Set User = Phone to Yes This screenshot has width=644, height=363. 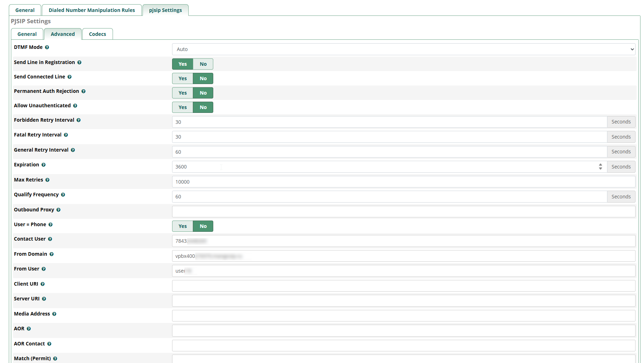click(183, 226)
